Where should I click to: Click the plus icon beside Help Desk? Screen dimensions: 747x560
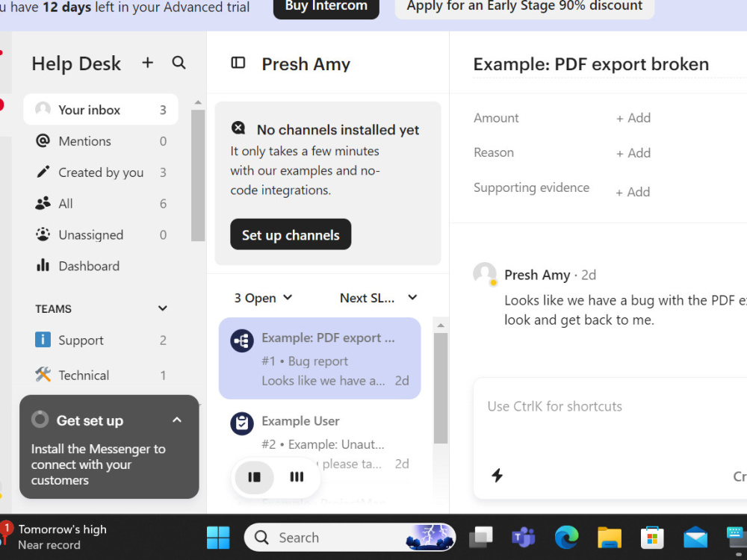pos(148,63)
